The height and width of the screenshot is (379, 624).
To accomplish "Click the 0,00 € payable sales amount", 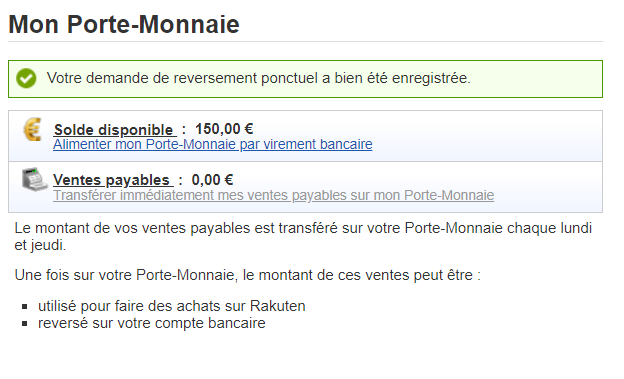I will click(212, 180).
